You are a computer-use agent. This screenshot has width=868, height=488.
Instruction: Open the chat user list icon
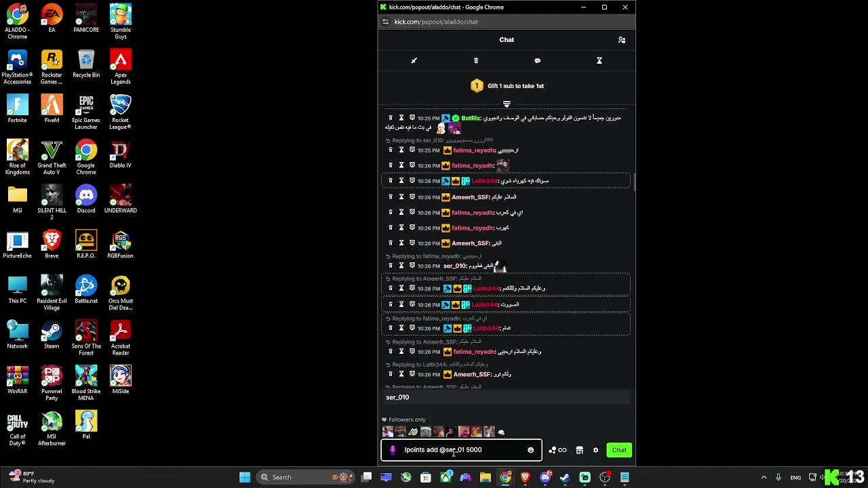(622, 40)
